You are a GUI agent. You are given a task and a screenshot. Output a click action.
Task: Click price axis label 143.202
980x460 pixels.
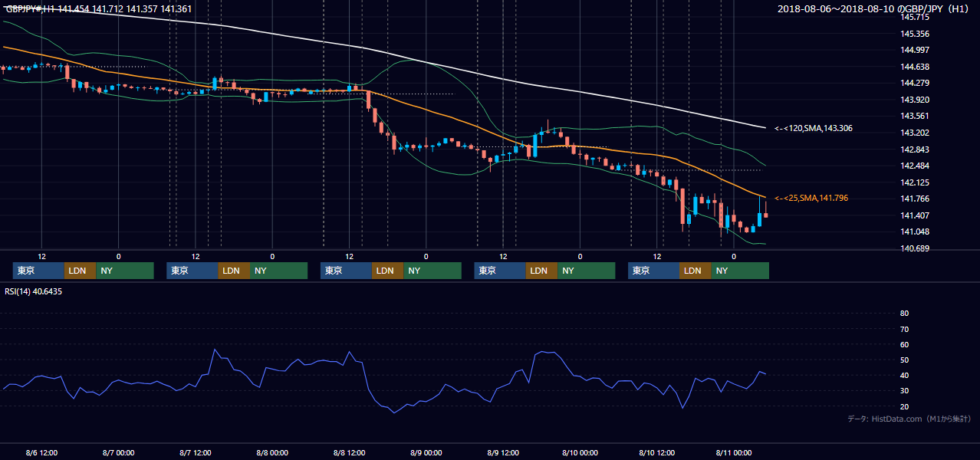pos(915,133)
